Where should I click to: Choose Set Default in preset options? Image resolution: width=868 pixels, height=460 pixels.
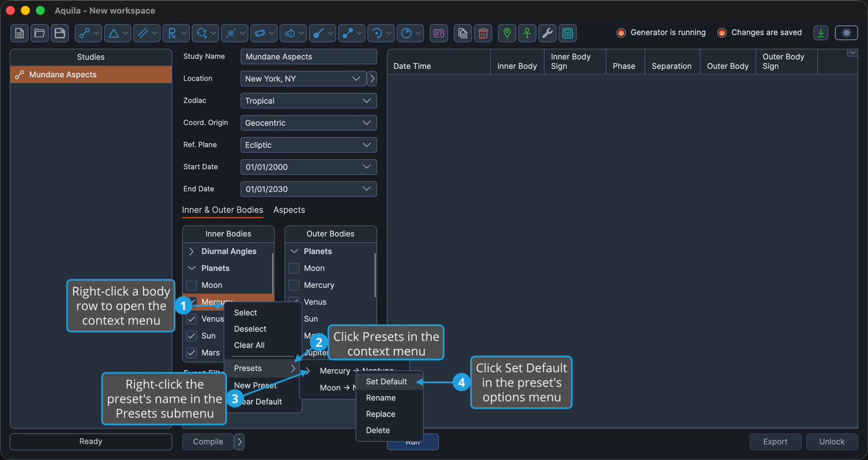(x=390, y=381)
